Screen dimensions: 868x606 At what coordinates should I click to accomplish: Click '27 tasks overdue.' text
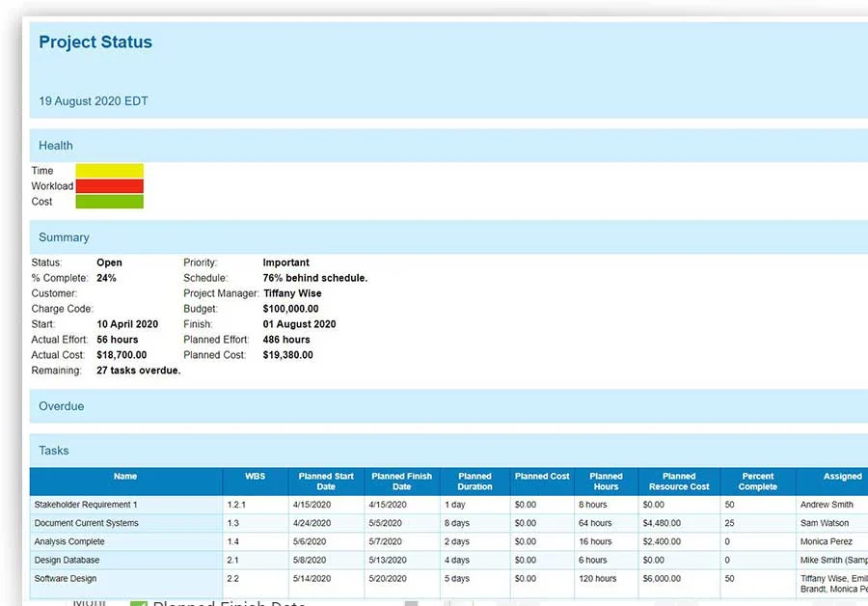point(138,371)
